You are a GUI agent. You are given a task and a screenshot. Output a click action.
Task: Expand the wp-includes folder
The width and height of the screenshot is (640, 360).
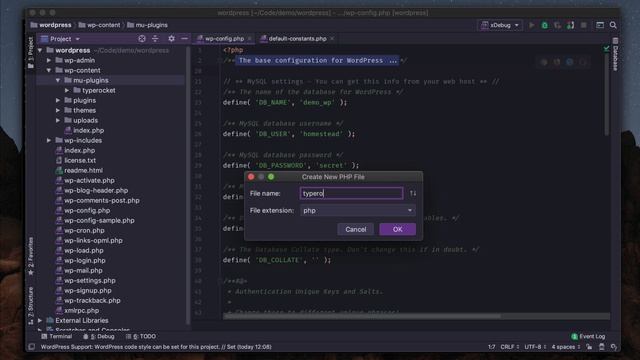coord(49,140)
